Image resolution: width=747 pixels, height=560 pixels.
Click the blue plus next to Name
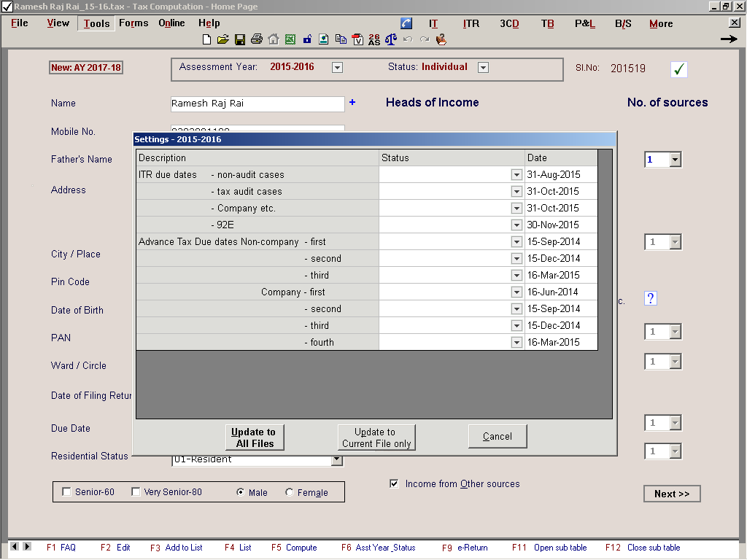coord(352,103)
